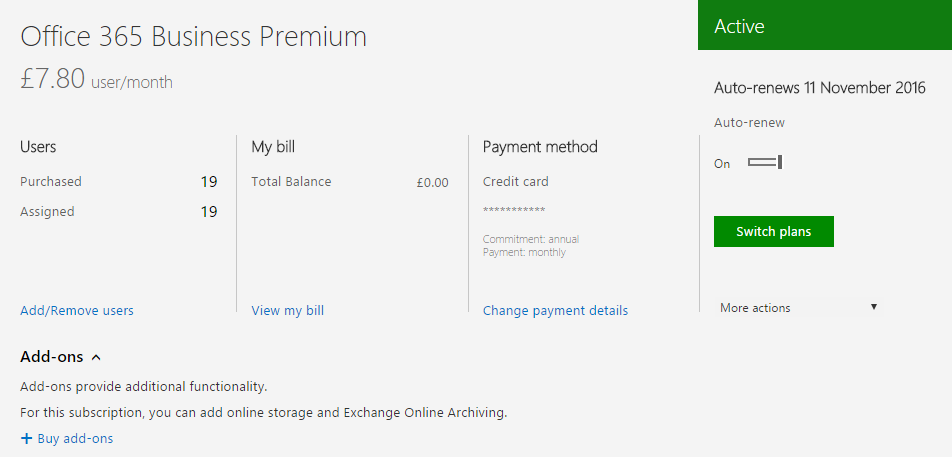Select the Change payment details link

point(556,311)
